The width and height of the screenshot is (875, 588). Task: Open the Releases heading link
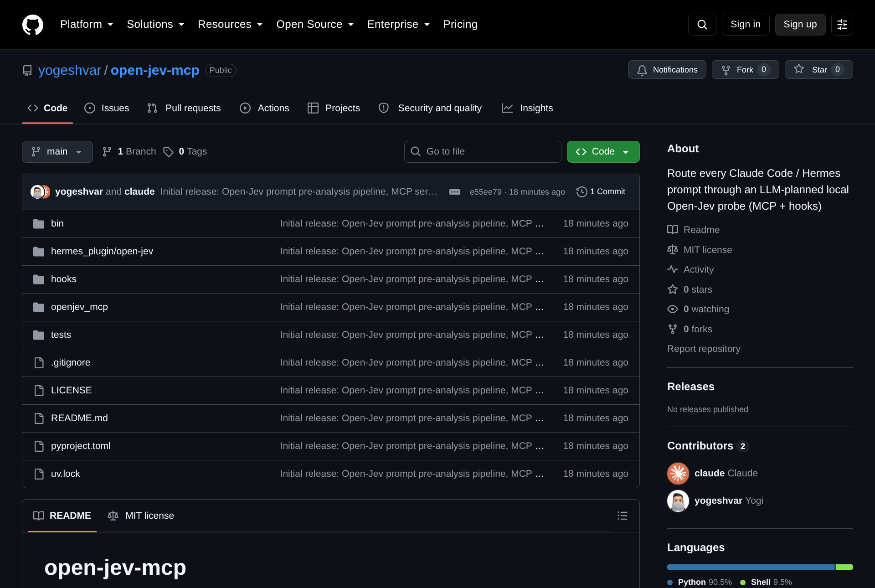click(691, 387)
